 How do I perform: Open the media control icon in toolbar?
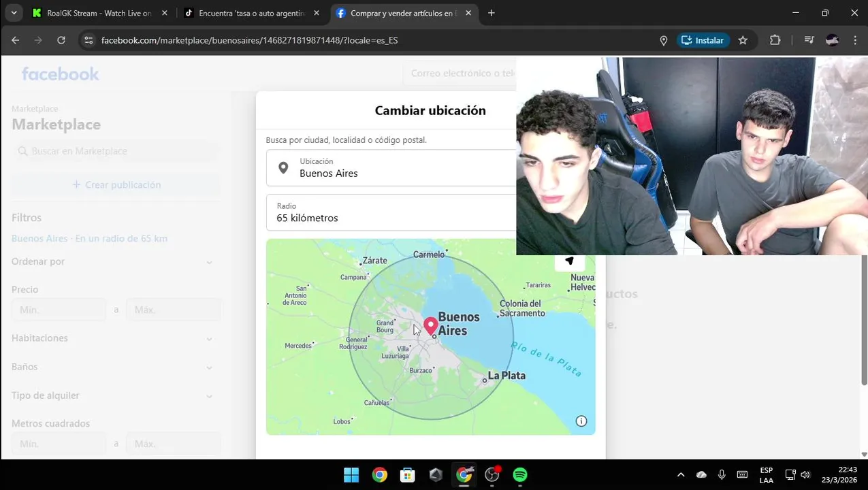pos(809,40)
